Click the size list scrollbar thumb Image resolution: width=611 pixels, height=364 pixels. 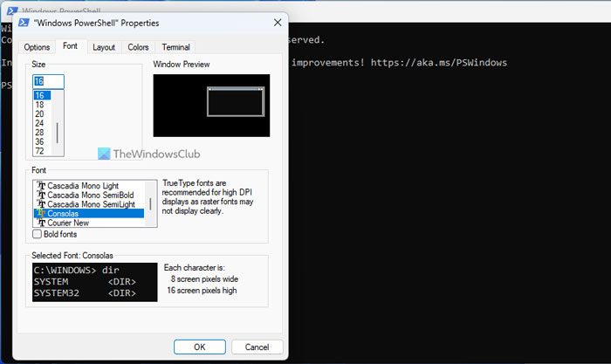[58, 133]
